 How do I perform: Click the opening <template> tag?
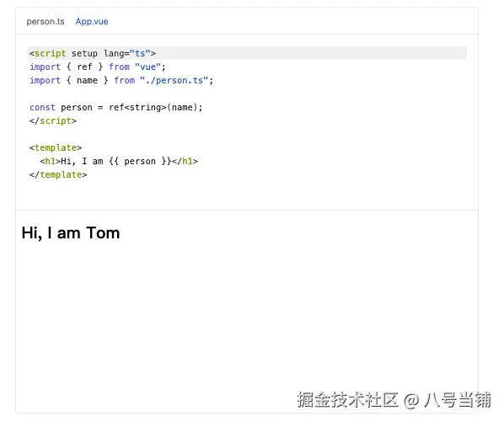coord(56,147)
